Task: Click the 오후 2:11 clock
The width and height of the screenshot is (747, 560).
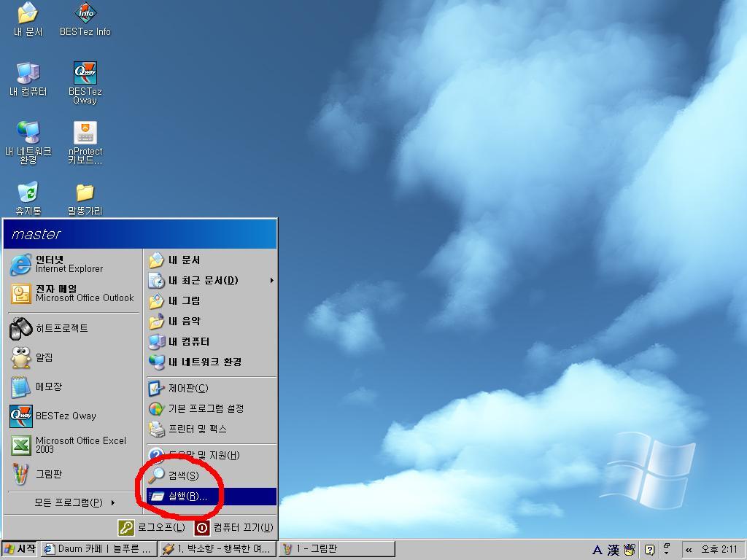Action: click(x=719, y=550)
